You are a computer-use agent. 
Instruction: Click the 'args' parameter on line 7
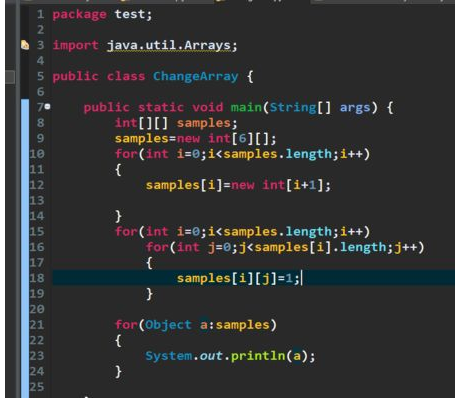[x=355, y=108]
